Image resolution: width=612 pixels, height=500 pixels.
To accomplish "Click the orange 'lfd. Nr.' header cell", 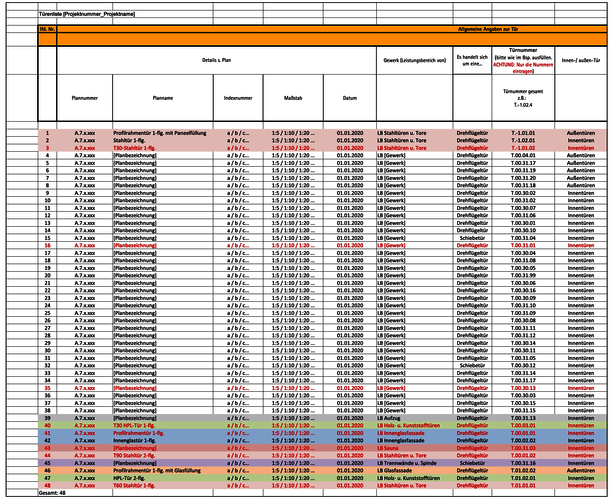I will 47,29.
